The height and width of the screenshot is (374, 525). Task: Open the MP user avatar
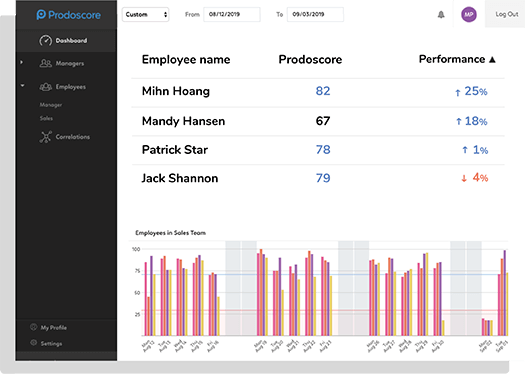pos(469,14)
